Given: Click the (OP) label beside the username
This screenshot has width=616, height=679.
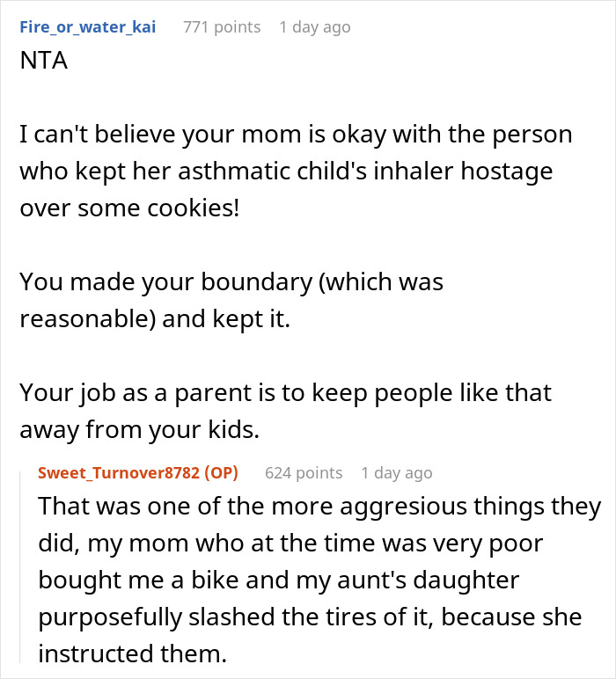Looking at the screenshot, I should [221, 472].
